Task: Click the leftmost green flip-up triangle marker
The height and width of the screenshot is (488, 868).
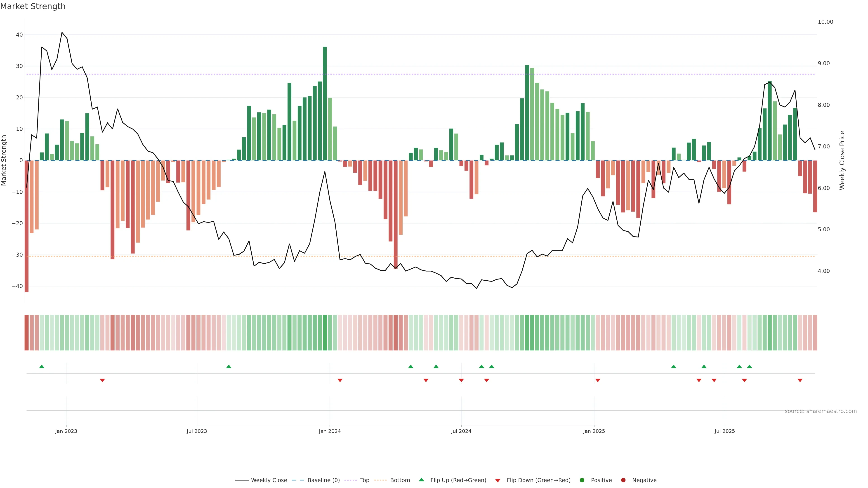Action: (x=42, y=366)
